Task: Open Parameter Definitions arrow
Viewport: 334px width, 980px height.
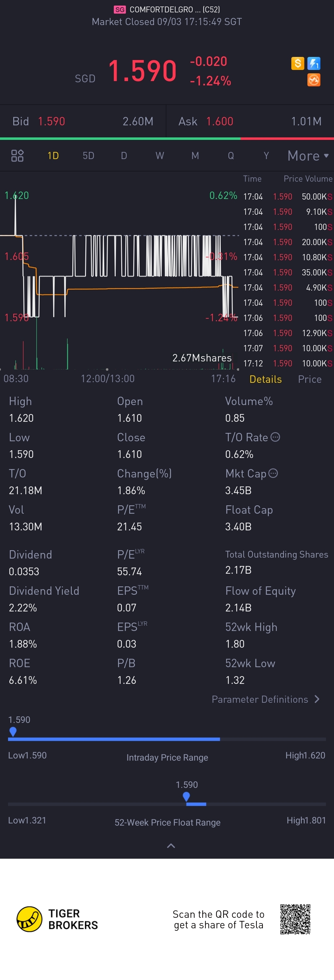Action: (x=317, y=699)
